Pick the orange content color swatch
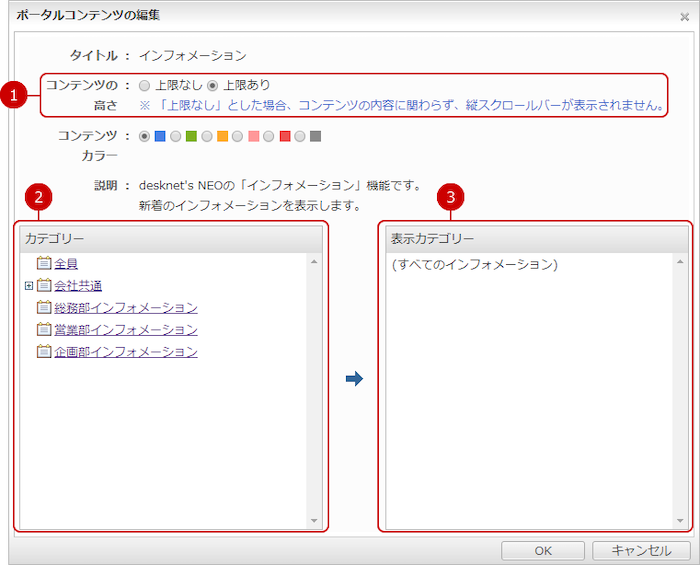Image resolution: width=700 pixels, height=565 pixels. (222, 136)
